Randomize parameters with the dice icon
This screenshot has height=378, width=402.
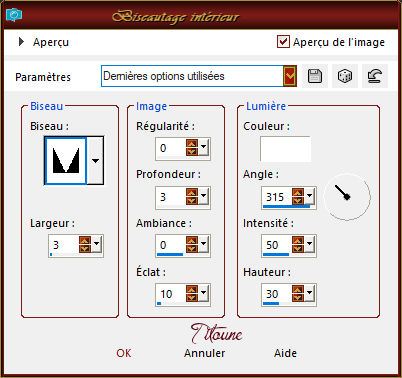click(x=345, y=76)
